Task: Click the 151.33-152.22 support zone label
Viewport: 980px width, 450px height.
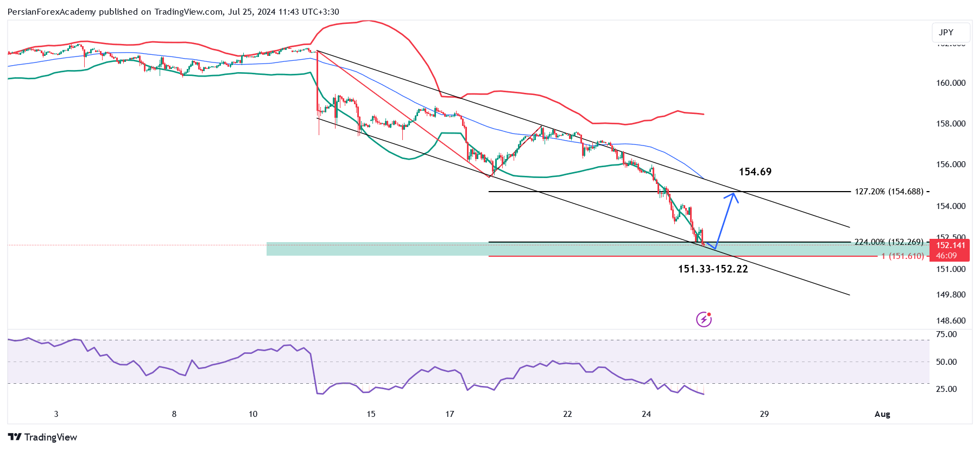Action: click(x=713, y=269)
